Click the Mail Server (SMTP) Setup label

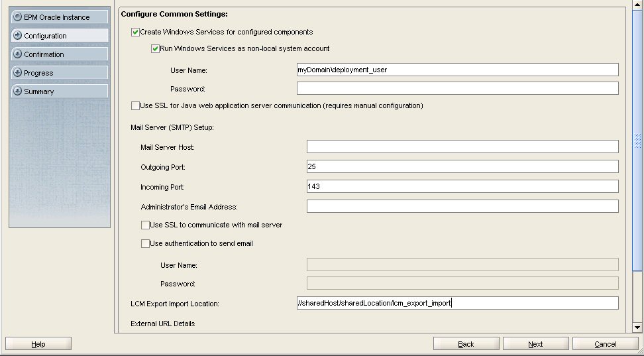click(172, 127)
